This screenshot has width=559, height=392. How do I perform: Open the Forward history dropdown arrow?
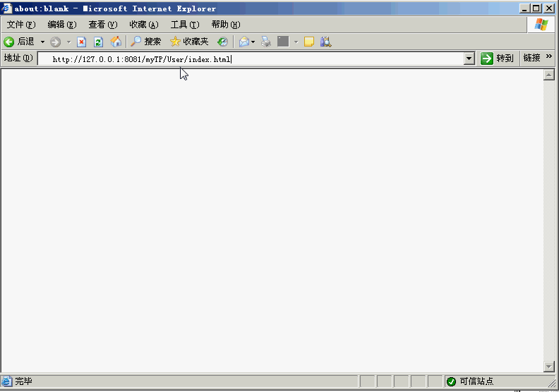pyautogui.click(x=68, y=42)
